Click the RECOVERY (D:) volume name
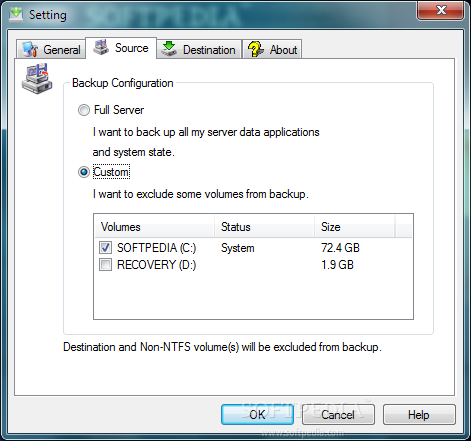 156,265
